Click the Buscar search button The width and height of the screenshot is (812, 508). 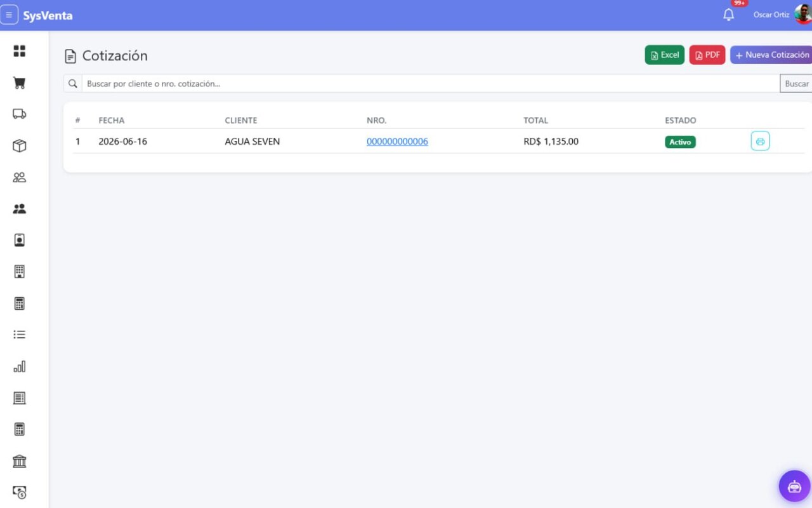pyautogui.click(x=796, y=84)
